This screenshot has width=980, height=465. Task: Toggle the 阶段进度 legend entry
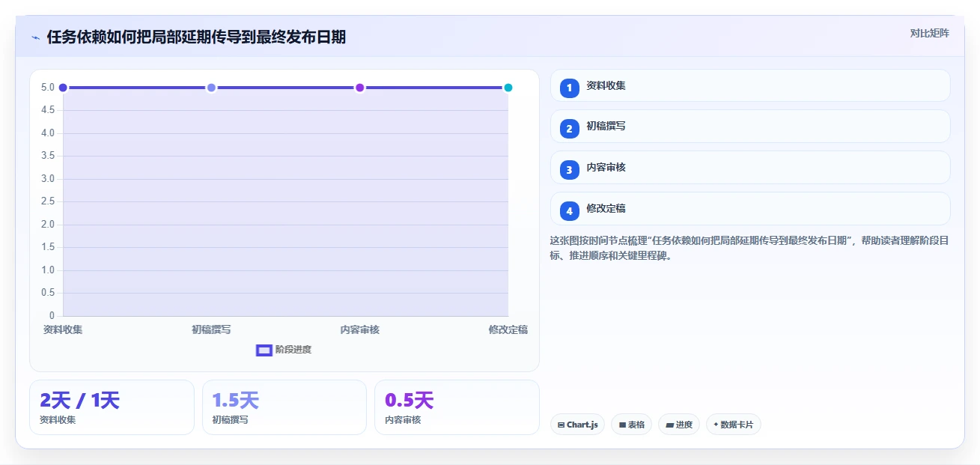tap(284, 350)
